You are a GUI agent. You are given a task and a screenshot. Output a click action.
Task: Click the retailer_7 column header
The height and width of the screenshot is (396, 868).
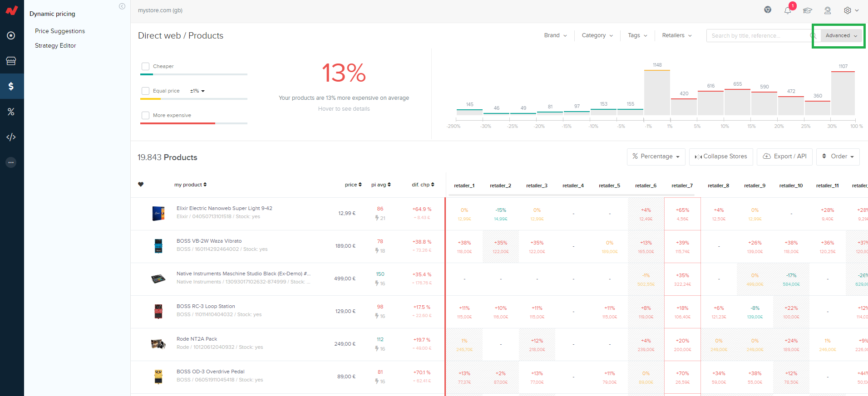click(682, 186)
